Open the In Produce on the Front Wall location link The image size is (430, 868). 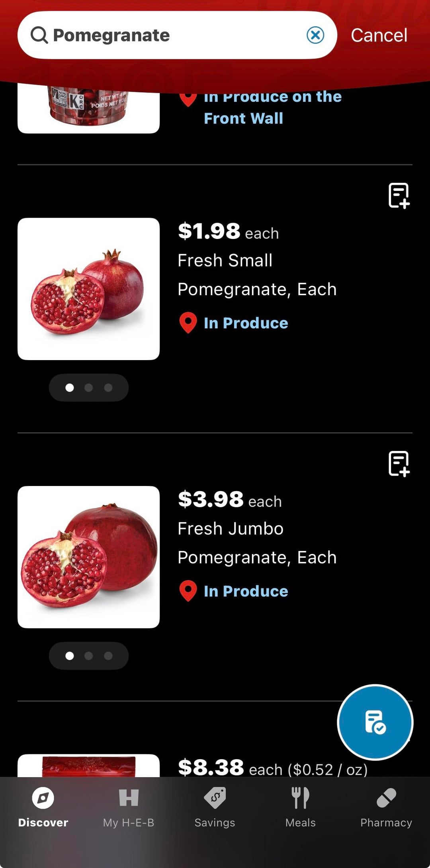(272, 108)
